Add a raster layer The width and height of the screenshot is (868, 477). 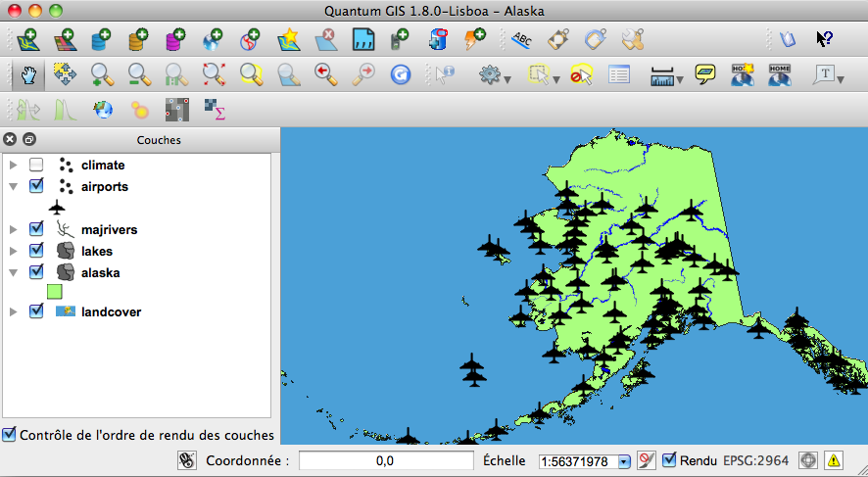(x=65, y=39)
